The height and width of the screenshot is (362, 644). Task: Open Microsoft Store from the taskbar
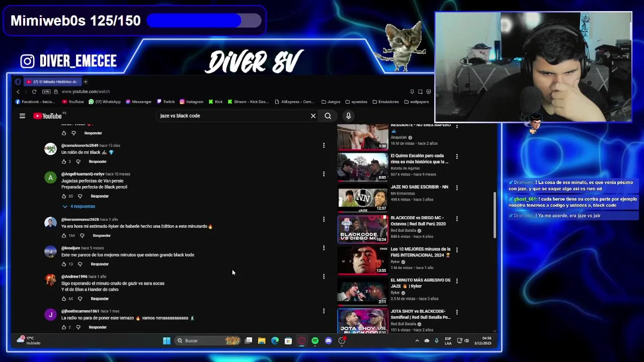pos(288,340)
